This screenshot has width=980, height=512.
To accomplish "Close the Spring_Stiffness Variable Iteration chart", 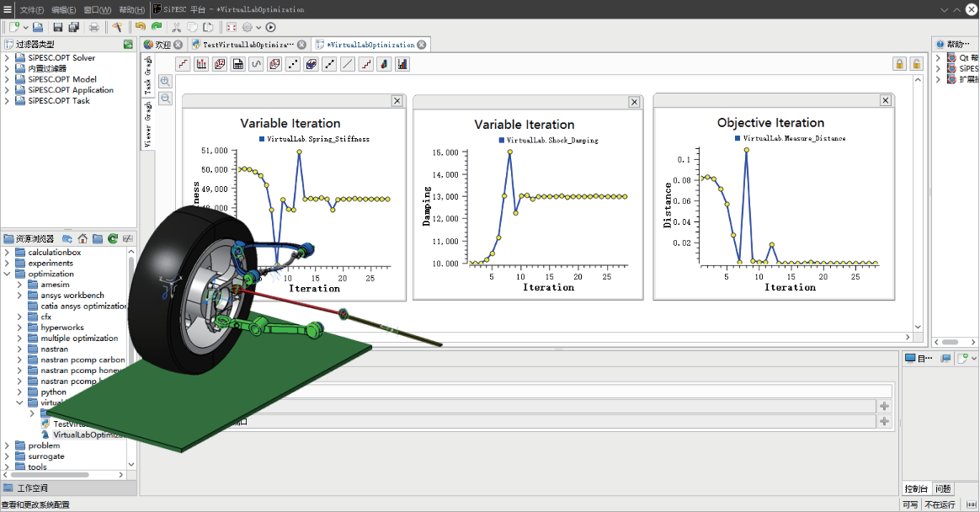I will click(397, 101).
